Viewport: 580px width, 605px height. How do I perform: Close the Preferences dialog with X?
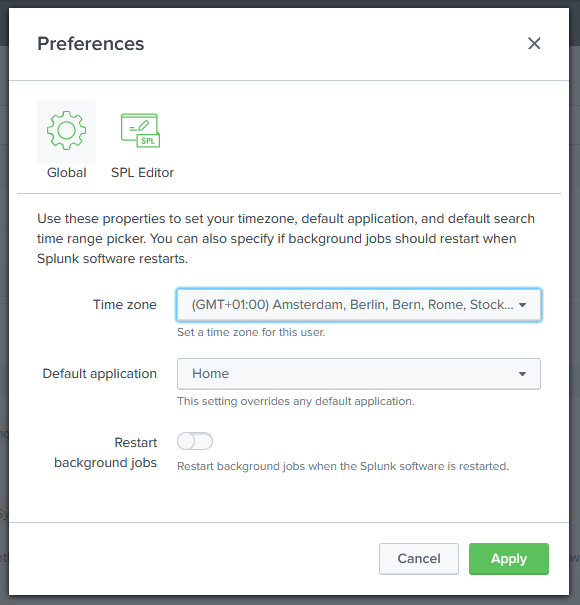click(534, 44)
